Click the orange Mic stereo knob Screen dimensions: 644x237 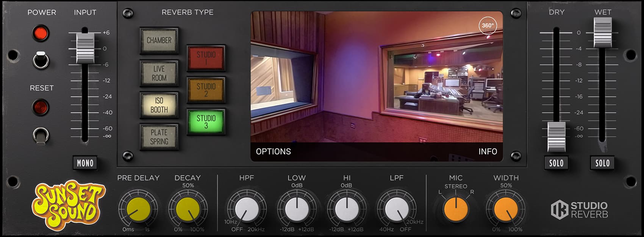(x=456, y=209)
